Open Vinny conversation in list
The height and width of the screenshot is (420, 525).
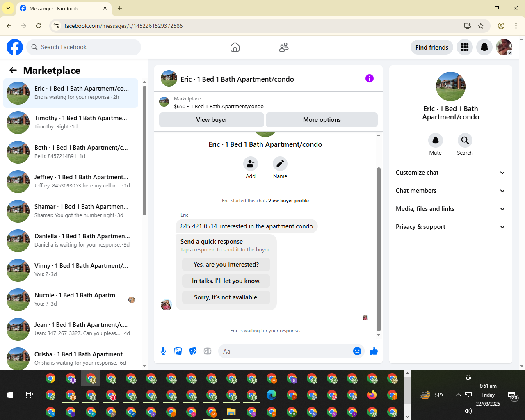[x=71, y=270]
